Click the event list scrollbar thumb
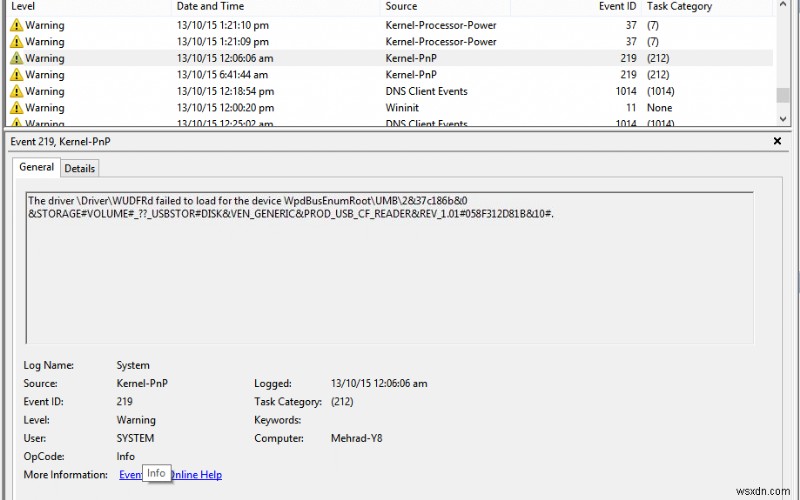Image resolution: width=800 pixels, height=500 pixels. (783, 95)
